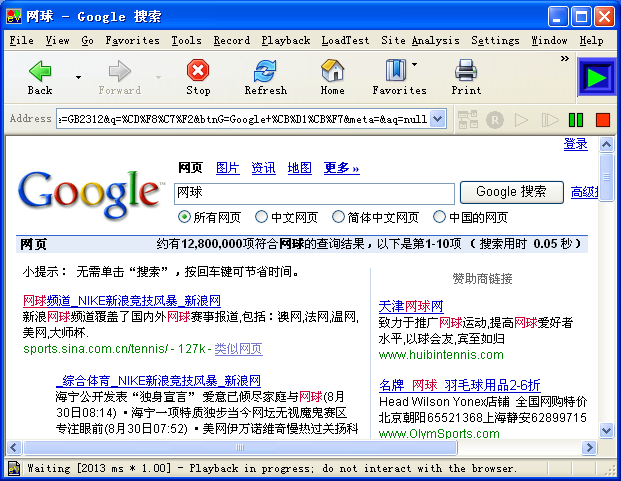Click the Address bar URL field

point(243,119)
